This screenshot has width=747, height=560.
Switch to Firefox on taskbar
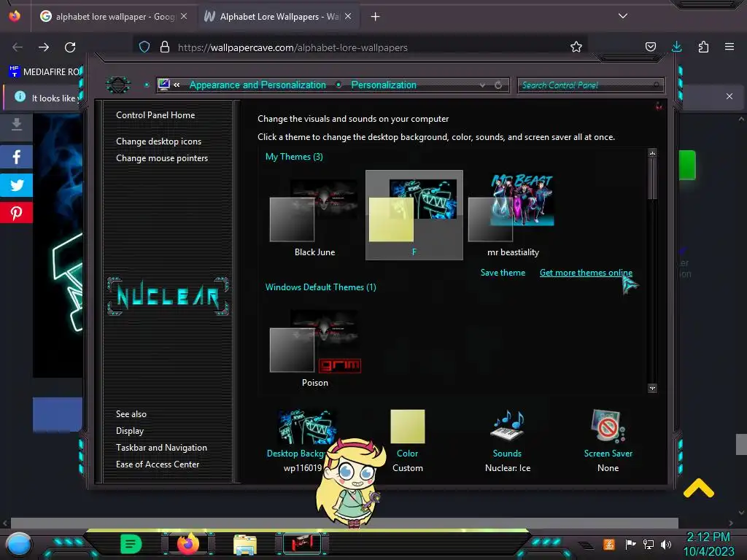point(187,544)
